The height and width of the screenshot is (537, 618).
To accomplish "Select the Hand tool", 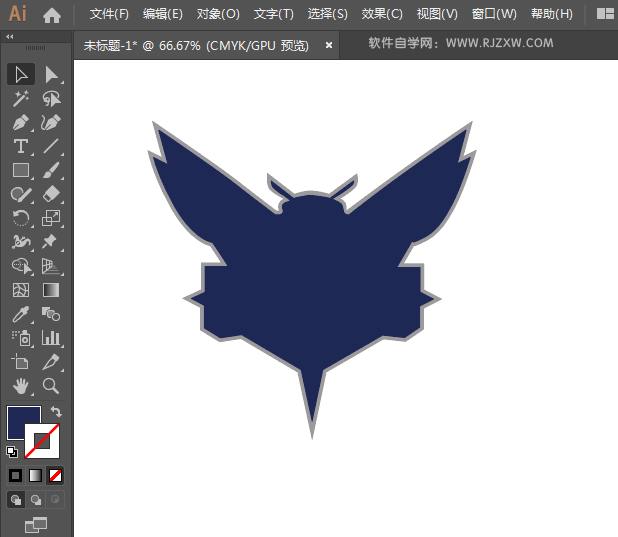I will (21, 386).
